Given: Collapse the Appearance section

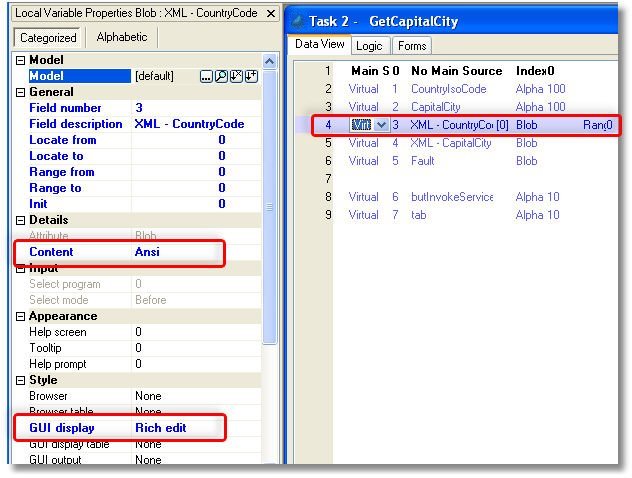Looking at the screenshot, I should click(20, 316).
